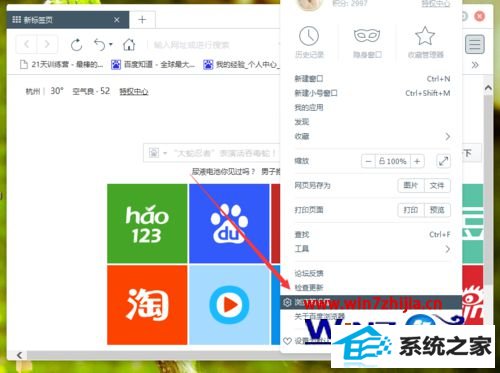Open the highlighted gear settings entry
This screenshot has height=373, width=500.
[371, 302]
